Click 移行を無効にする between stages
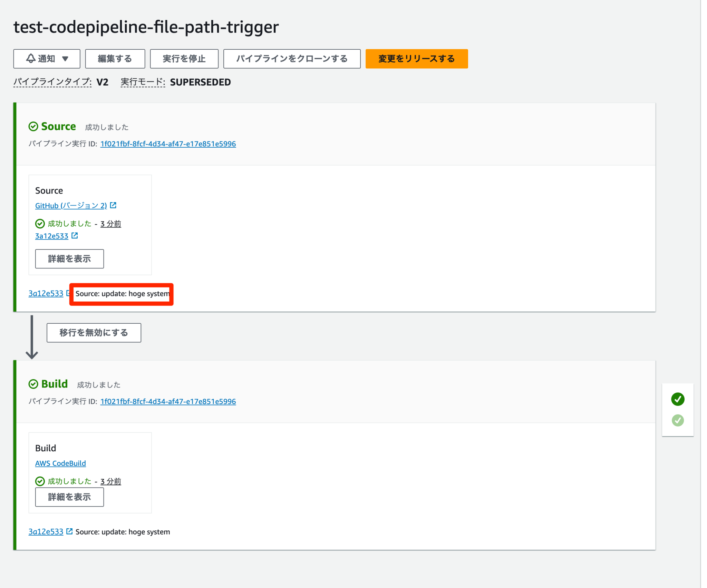707x588 pixels. (x=94, y=332)
